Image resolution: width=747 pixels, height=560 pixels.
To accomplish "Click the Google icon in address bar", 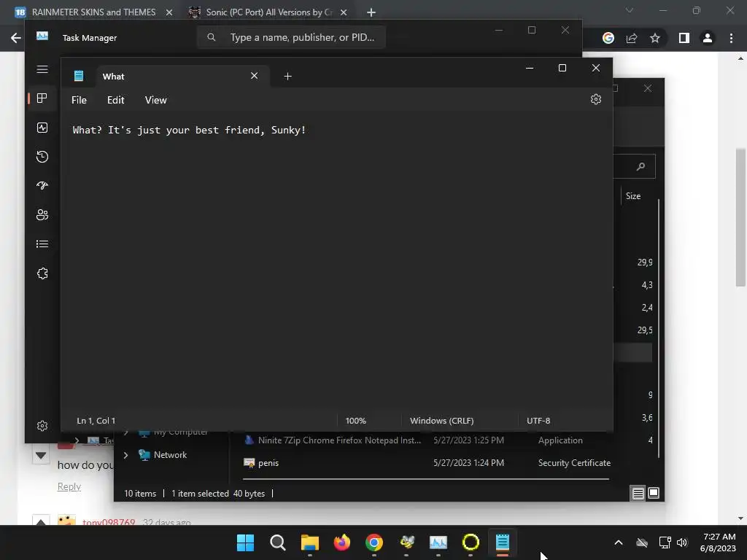I will click(608, 38).
